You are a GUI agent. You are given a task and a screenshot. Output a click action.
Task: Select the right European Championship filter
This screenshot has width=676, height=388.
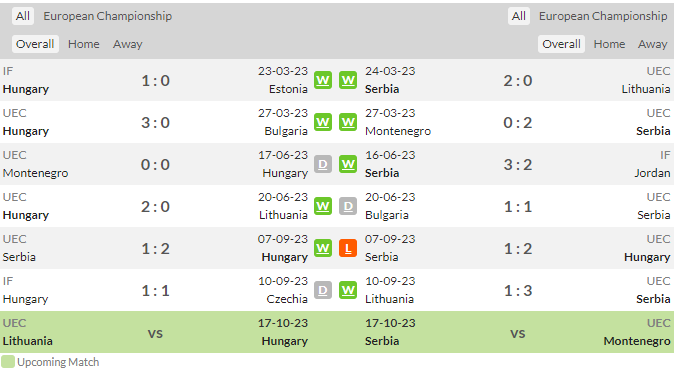tap(603, 16)
